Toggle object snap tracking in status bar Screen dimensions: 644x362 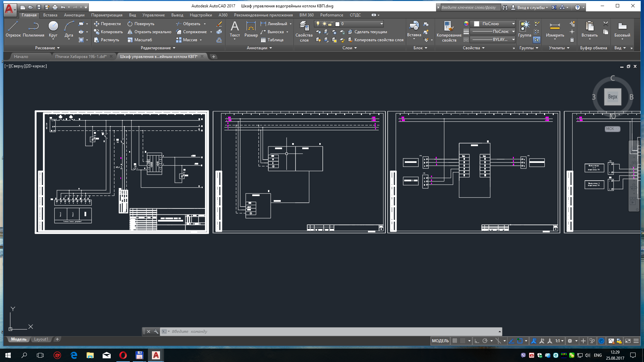(512, 341)
